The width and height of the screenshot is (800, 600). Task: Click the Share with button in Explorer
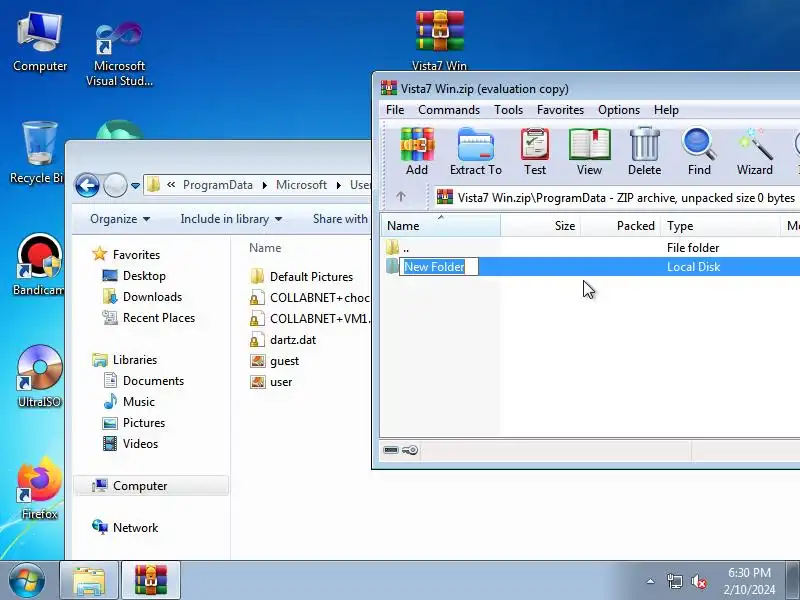tap(340, 219)
